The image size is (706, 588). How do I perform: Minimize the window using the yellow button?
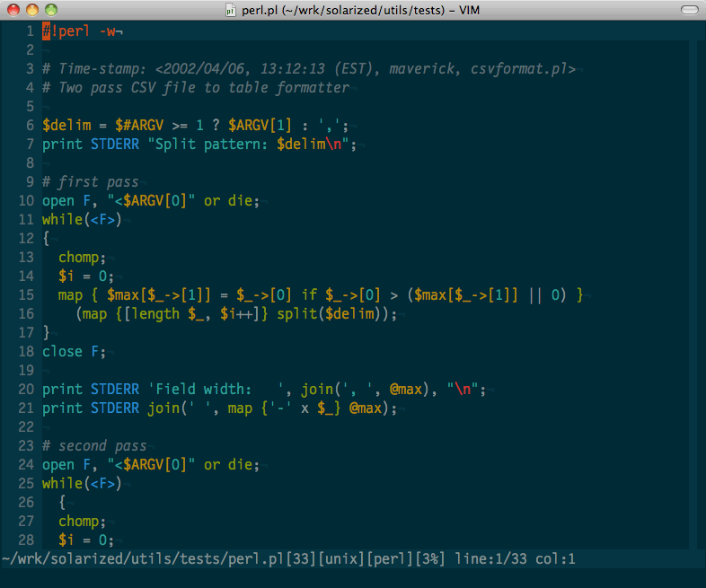coord(32,10)
